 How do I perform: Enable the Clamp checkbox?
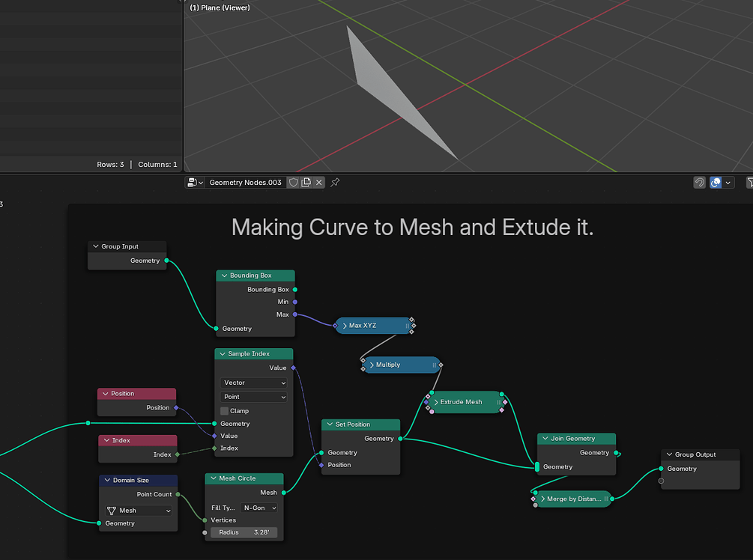coord(224,411)
